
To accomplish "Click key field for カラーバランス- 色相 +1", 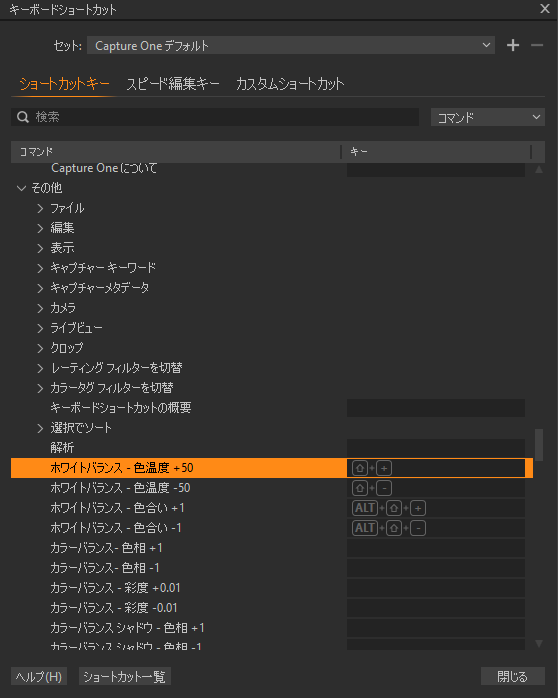I will 436,548.
